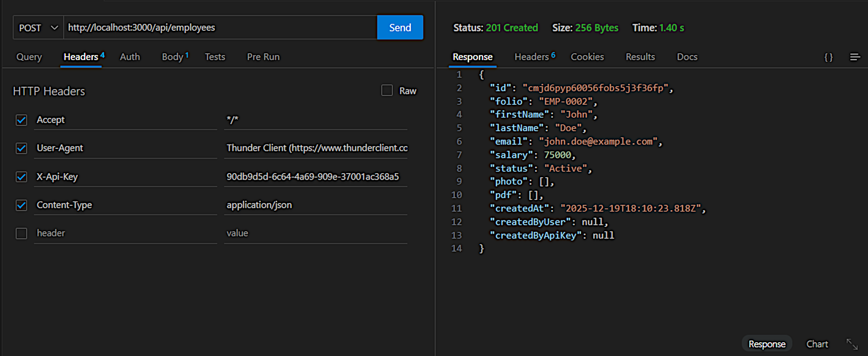Screen dimensions: 868x356
Task: Uncheck the X-Api-Key header
Action: tap(21, 177)
